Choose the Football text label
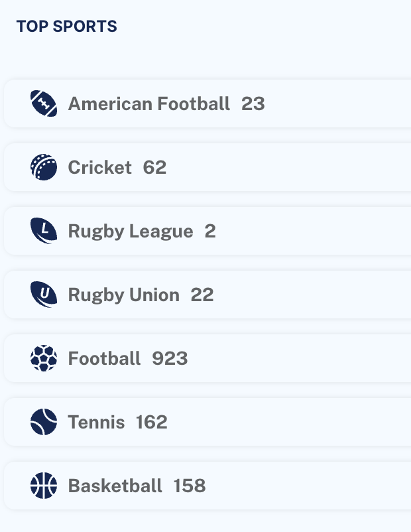 point(105,358)
